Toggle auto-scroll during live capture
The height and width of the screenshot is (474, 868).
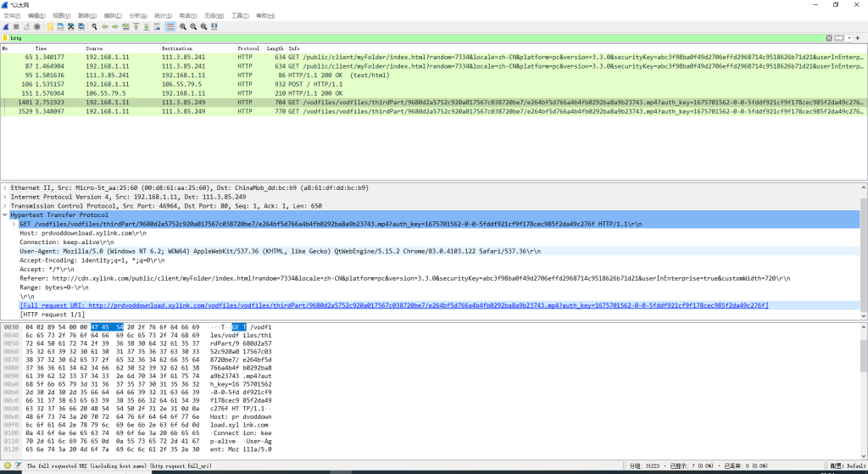(157, 26)
